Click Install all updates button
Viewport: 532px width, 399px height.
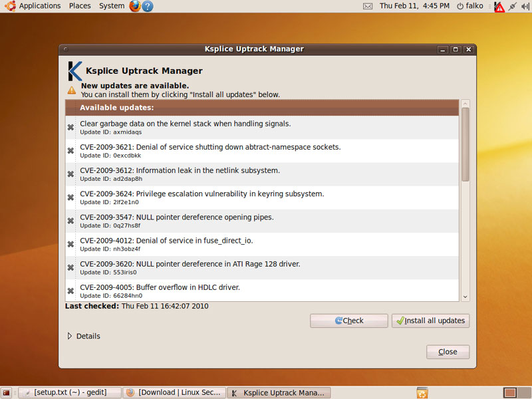(430, 321)
